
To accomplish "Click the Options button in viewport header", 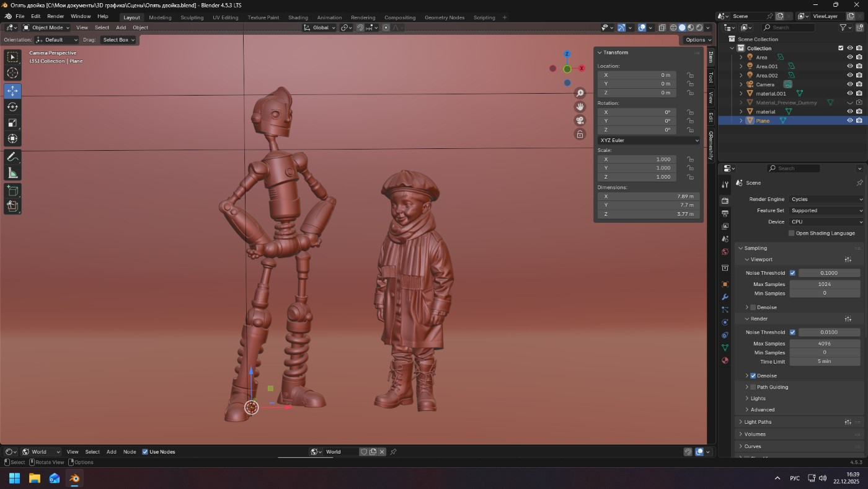I will (695, 40).
